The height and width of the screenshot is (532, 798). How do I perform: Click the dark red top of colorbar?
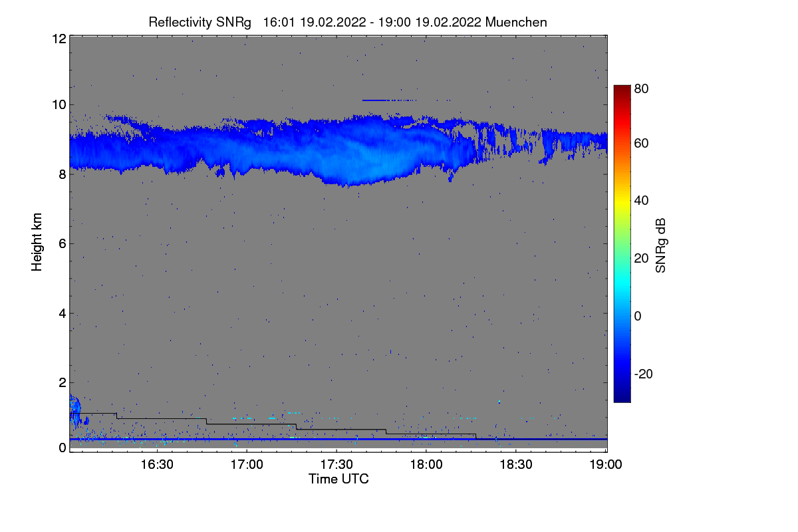point(622,90)
